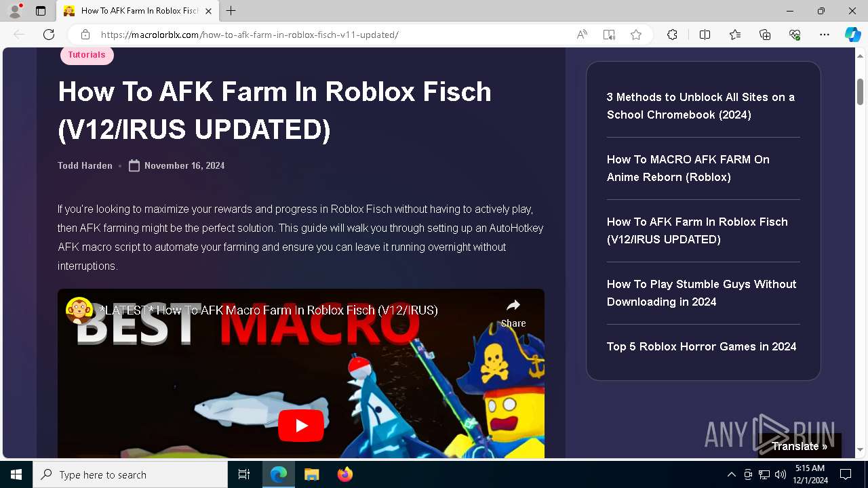Toggle the split screen icon
Image resolution: width=868 pixels, height=488 pixels.
tap(705, 35)
